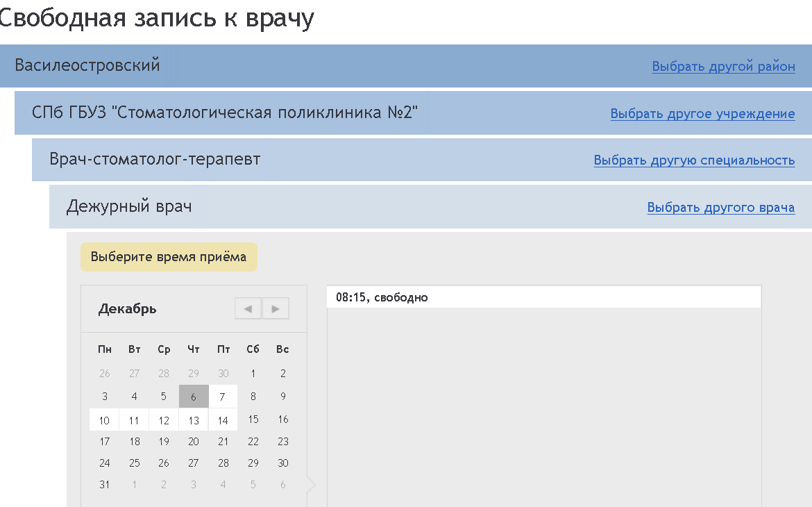Click 'Выбрать другого врача' link

coord(720,207)
